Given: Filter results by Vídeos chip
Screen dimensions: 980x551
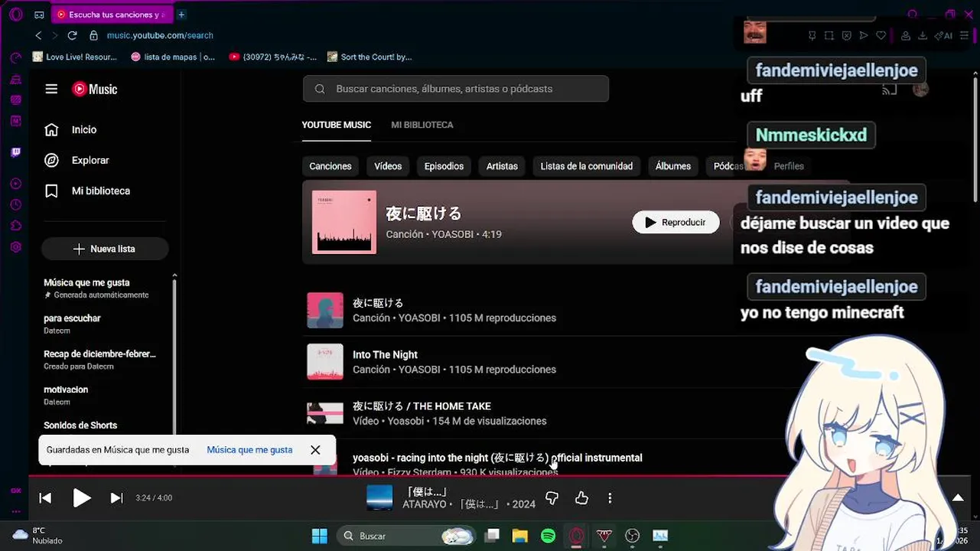Looking at the screenshot, I should (x=388, y=166).
